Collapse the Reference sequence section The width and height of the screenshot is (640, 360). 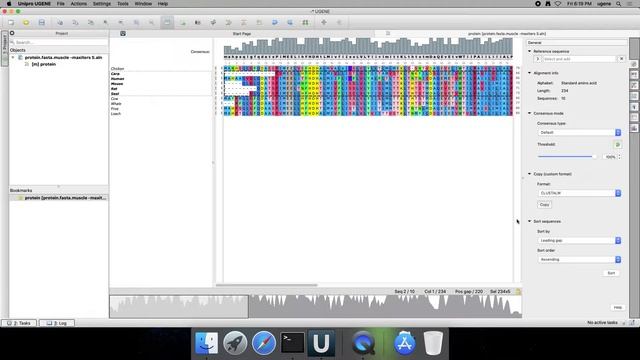[x=530, y=51]
